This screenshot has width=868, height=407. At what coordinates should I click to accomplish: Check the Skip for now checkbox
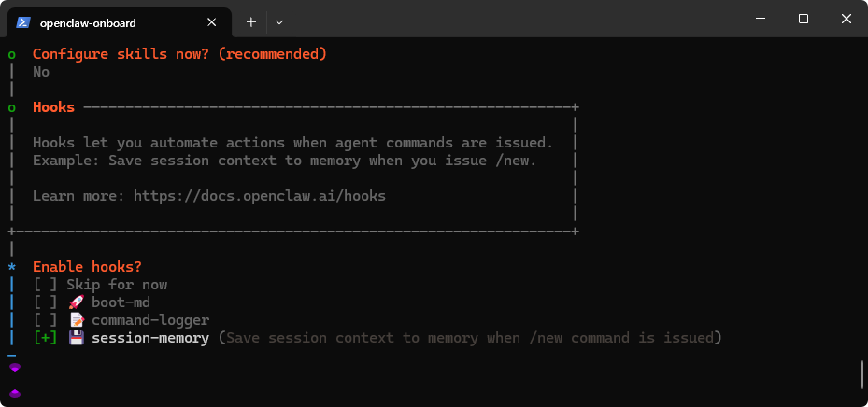click(x=45, y=285)
